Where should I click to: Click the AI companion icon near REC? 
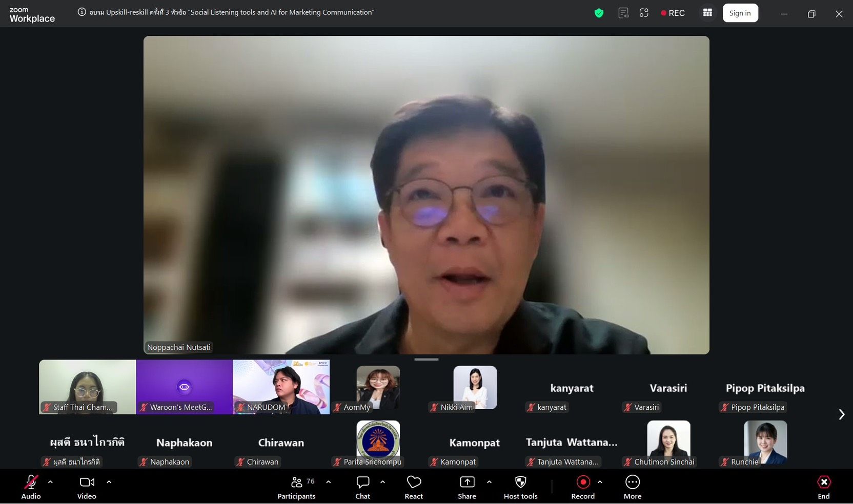(644, 13)
